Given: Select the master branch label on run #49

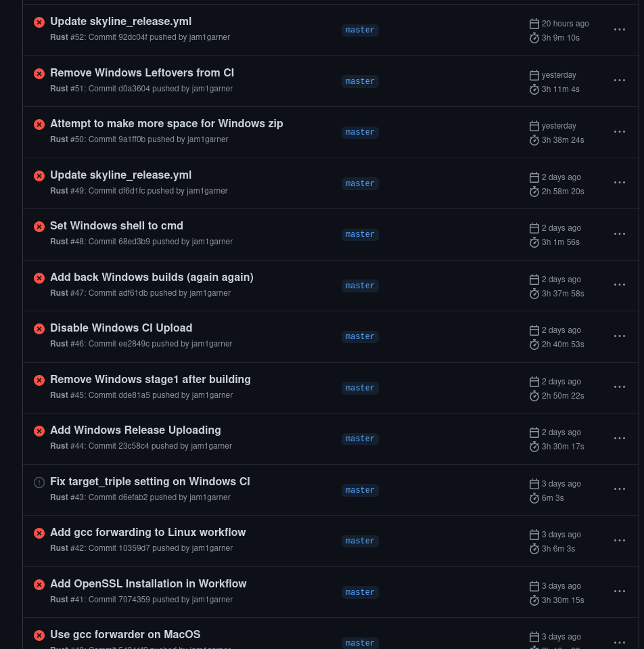Looking at the screenshot, I should 360,183.
